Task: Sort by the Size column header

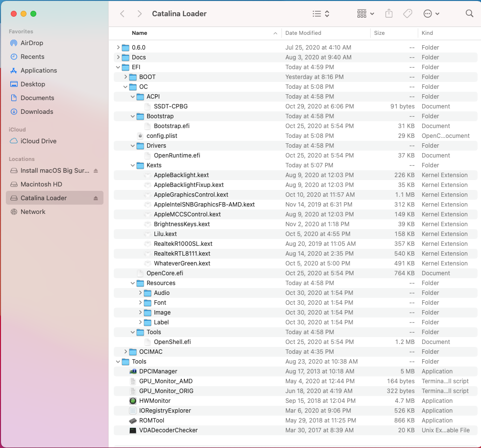Action: click(x=379, y=33)
